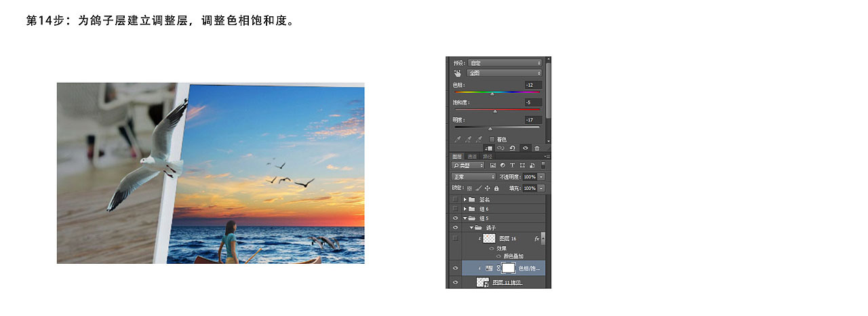The height and width of the screenshot is (316, 868).
Task: Lock transparent pixels
Action: click(469, 188)
